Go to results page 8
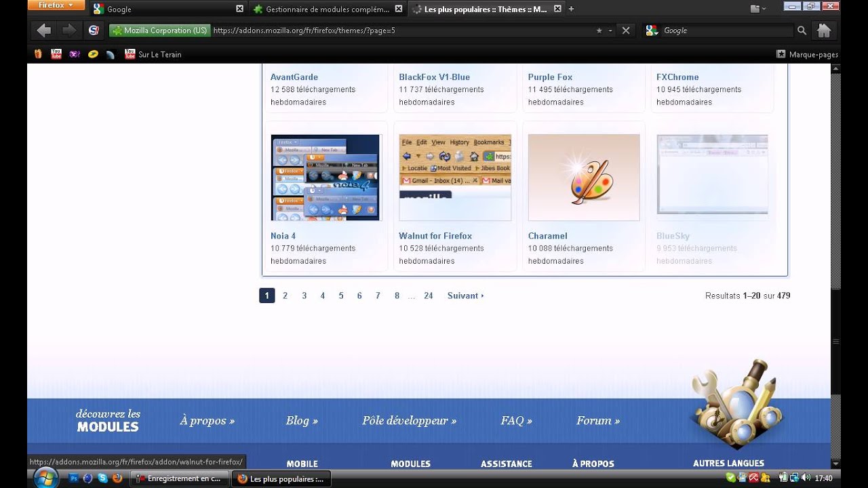The image size is (868, 488). (x=397, y=296)
